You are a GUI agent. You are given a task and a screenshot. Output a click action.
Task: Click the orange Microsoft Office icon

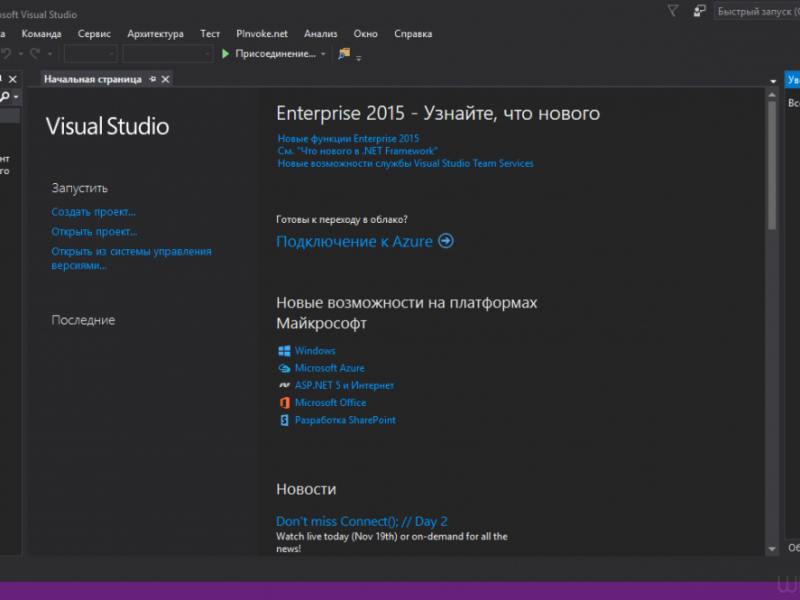click(x=284, y=403)
